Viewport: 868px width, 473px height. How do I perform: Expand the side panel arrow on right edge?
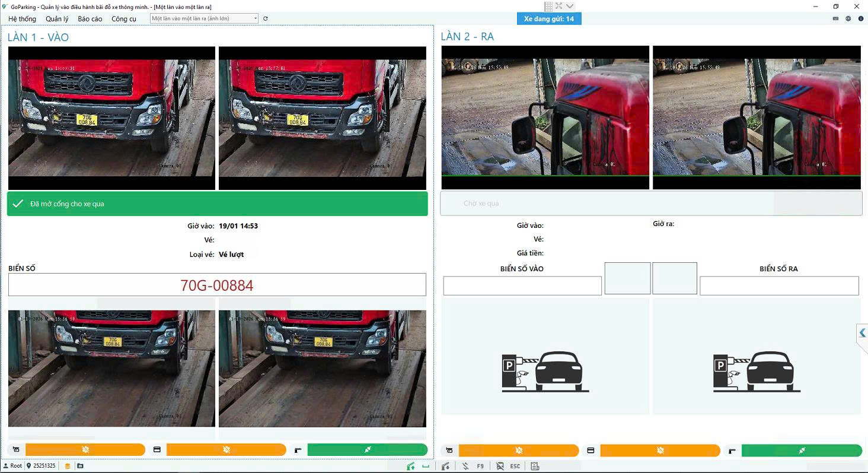click(863, 333)
